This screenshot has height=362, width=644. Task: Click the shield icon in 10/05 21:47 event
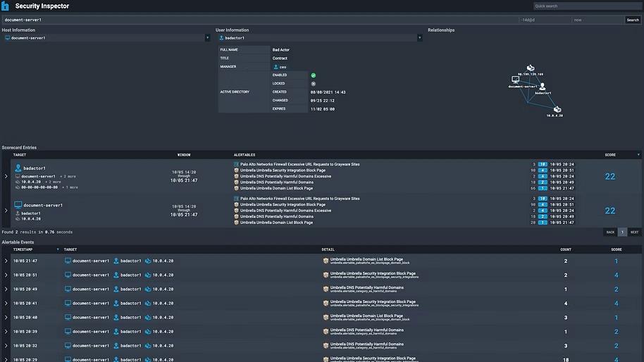(x=326, y=261)
